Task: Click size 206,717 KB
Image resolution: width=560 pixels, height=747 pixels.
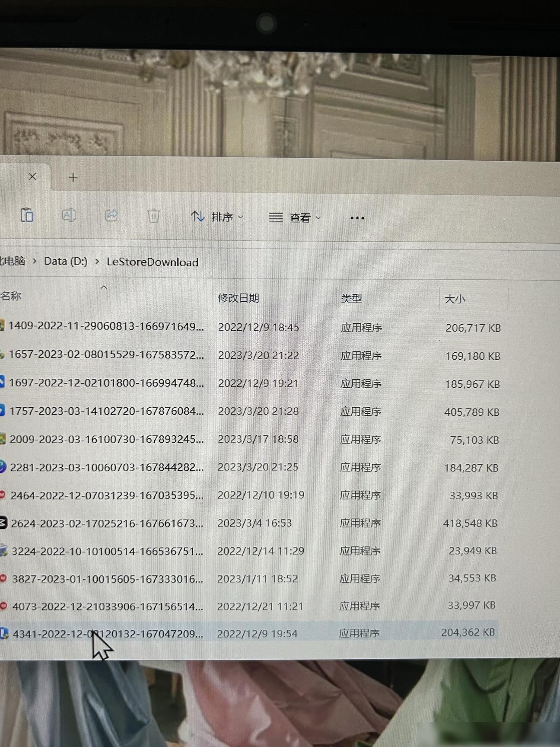Action: pos(473,328)
